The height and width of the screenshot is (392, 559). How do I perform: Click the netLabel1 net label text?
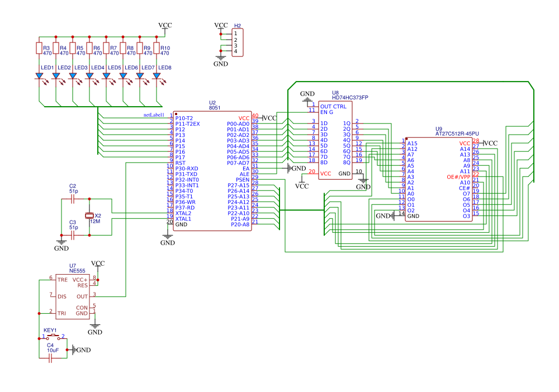click(x=154, y=115)
